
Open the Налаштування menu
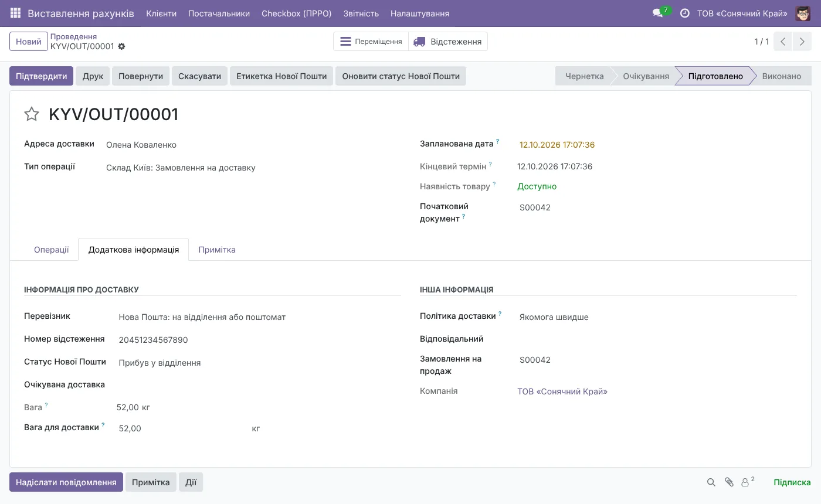click(420, 13)
